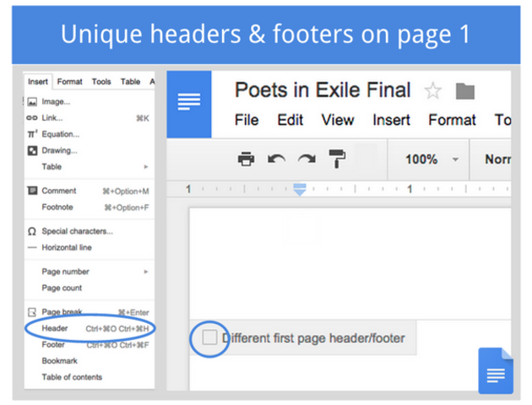This screenshot has width=532, height=405.
Task: Click the Insert tab in small menu
Action: (x=38, y=82)
